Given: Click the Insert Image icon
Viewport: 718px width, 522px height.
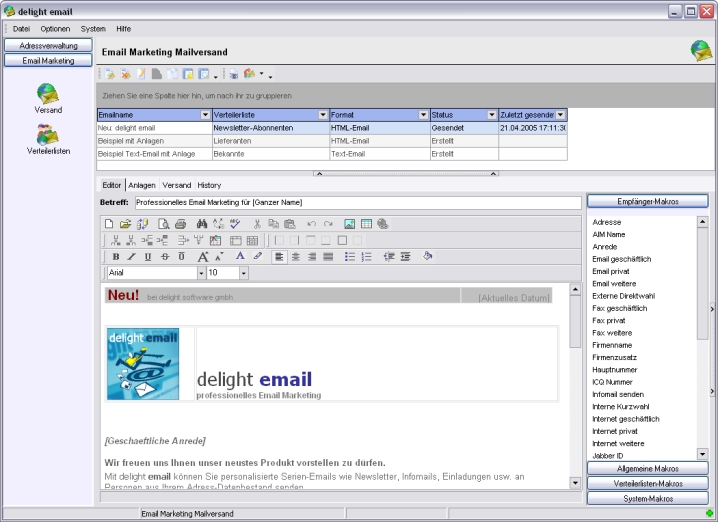Looking at the screenshot, I should coord(350,224).
